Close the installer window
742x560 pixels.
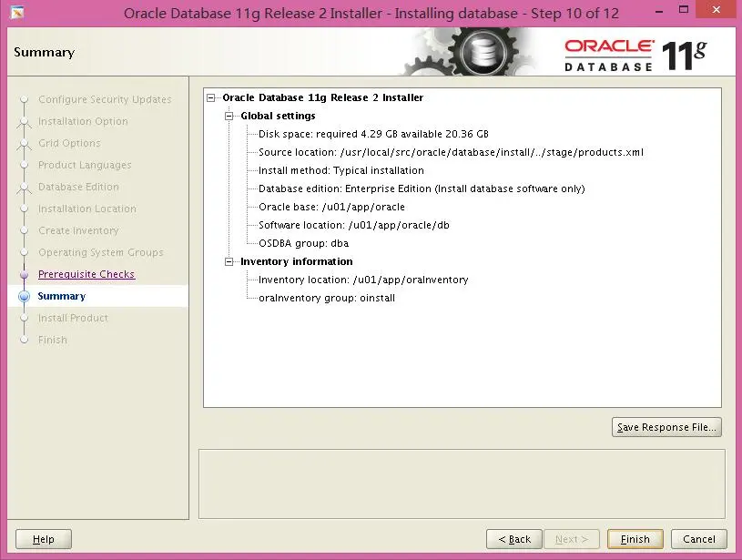point(717,9)
